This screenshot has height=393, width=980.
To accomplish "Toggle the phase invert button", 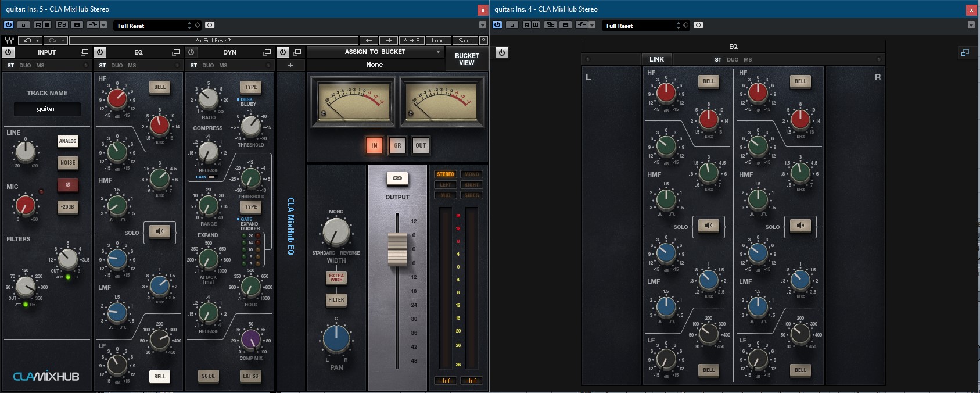I will coord(67,185).
